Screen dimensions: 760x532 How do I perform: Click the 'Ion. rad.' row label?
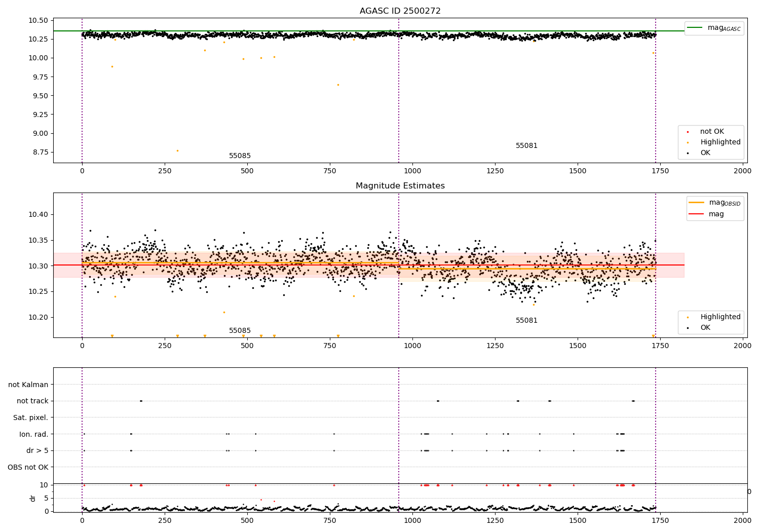[x=34, y=434]
